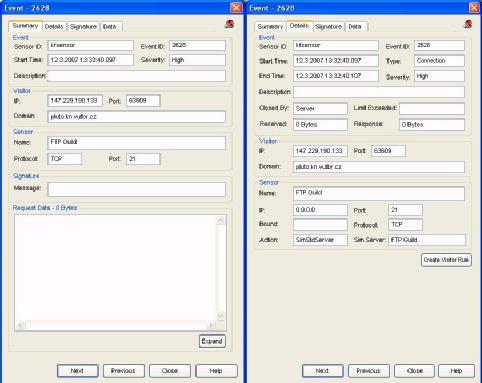Viewport: 482px width, 383px height.
Task: Click the Sim Server field showing FTP Guild
Action: pos(427,240)
